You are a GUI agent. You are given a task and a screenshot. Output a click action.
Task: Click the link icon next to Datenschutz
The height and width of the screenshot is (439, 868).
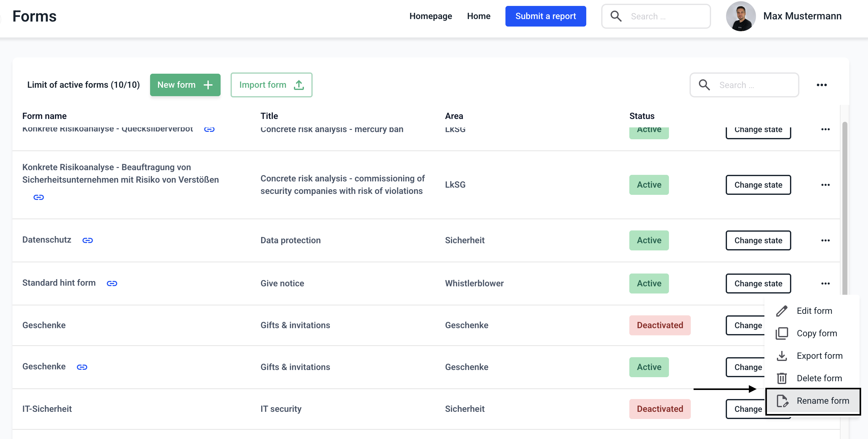[88, 240]
